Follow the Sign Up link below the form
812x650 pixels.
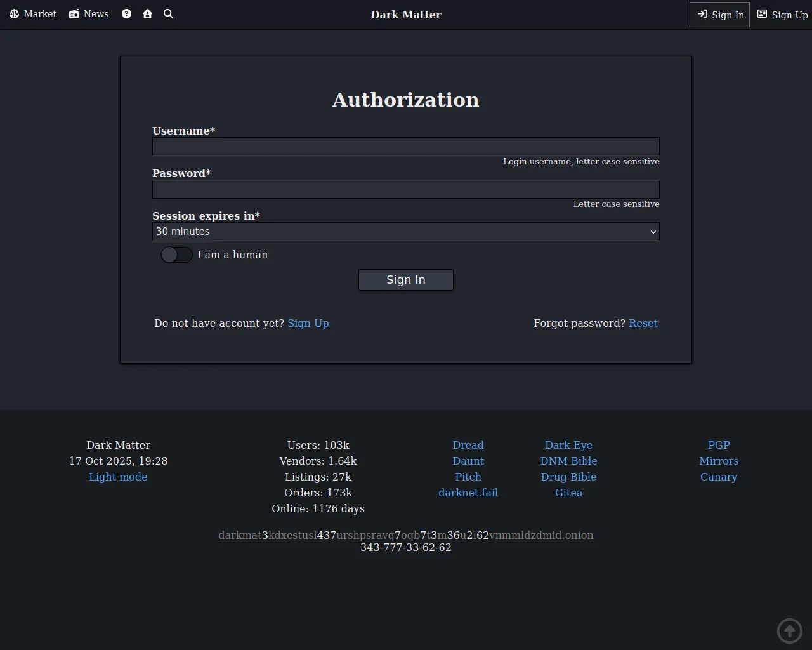[x=308, y=323]
